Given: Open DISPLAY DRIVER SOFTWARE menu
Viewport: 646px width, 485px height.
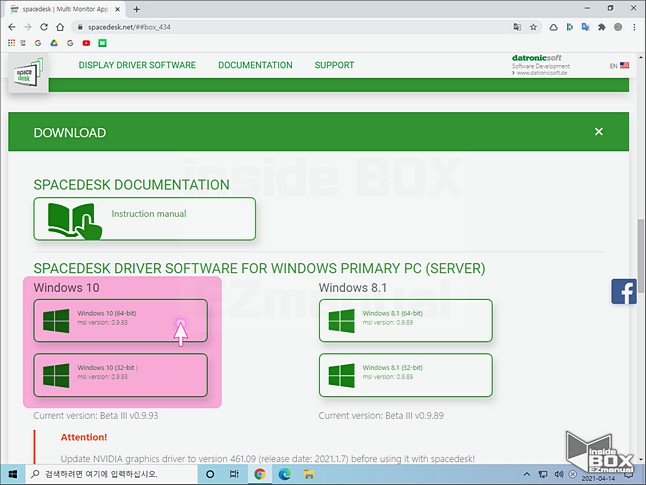Looking at the screenshot, I should coord(137,65).
